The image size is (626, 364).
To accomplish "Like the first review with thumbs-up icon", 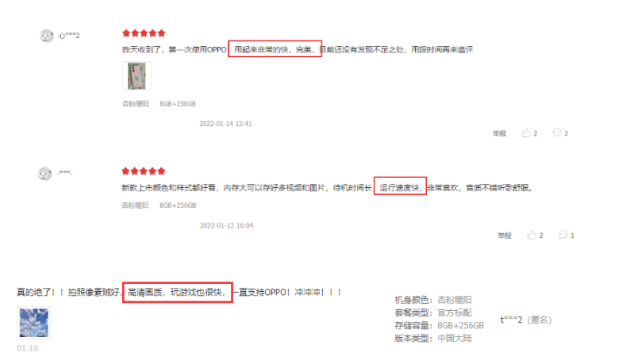I will click(x=526, y=133).
